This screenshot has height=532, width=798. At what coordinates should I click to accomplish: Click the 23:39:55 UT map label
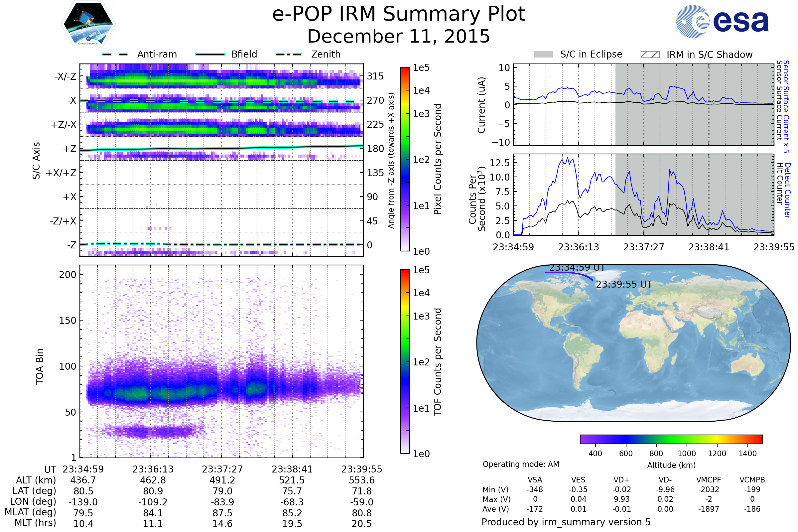coord(624,284)
